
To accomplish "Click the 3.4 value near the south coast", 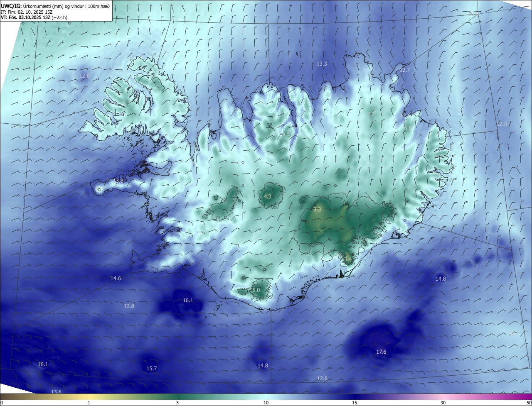I will [x=348, y=260].
